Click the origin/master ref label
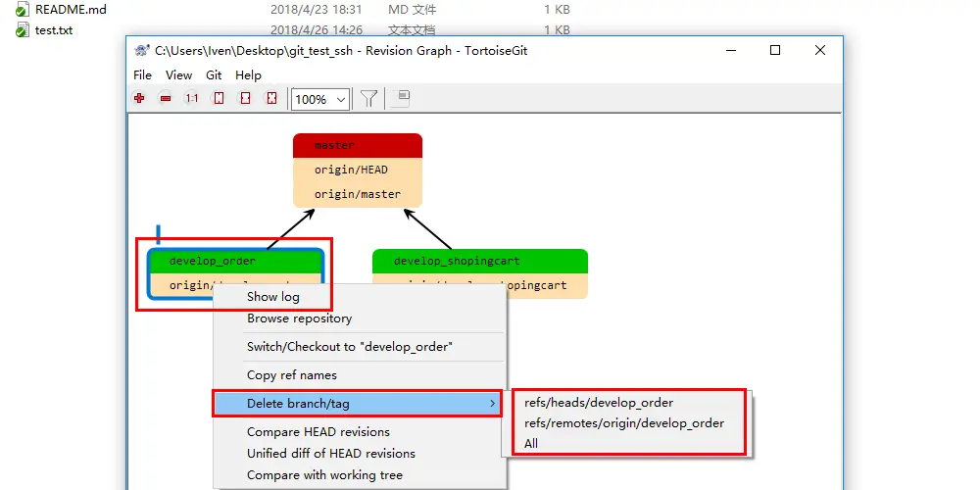Screen dimensions: 980x490 [x=358, y=194]
